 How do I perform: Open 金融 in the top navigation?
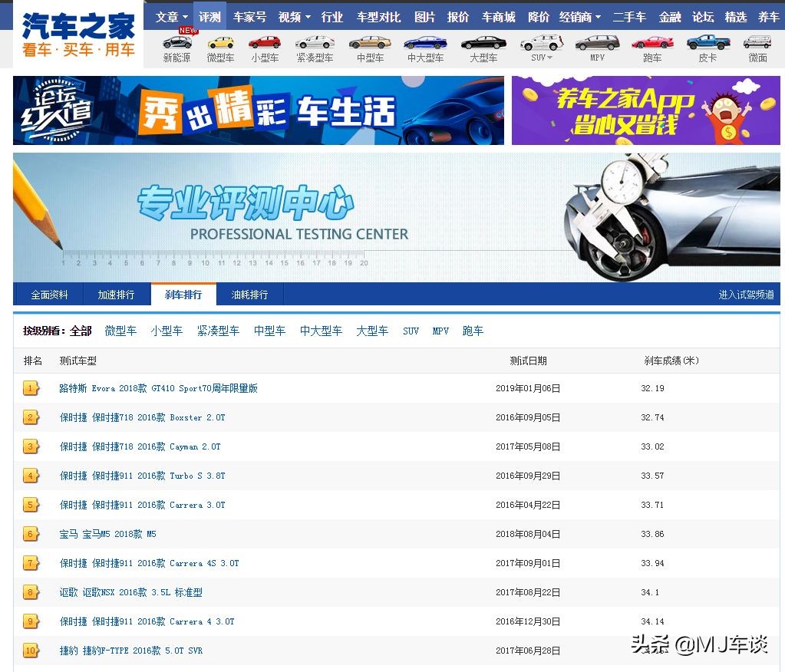click(x=670, y=17)
